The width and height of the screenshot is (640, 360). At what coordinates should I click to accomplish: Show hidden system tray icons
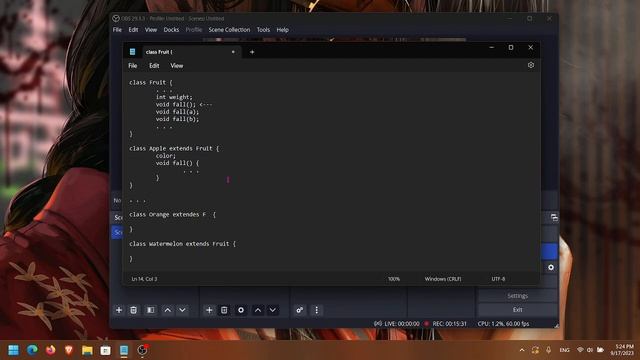(x=522, y=350)
